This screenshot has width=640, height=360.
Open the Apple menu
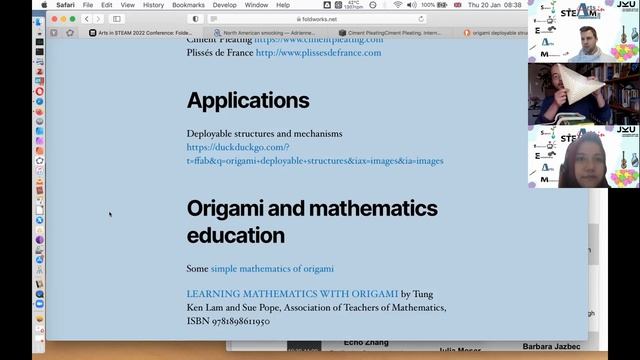(44, 5)
